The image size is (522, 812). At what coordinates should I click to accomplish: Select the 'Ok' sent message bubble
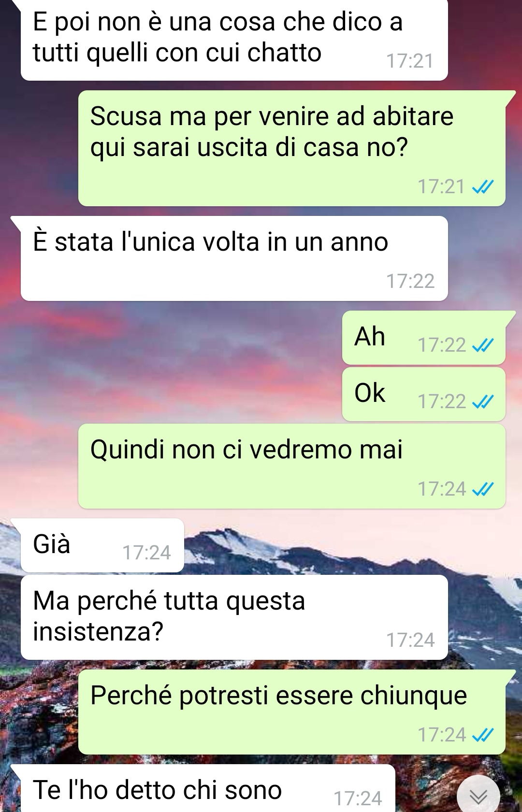(424, 394)
